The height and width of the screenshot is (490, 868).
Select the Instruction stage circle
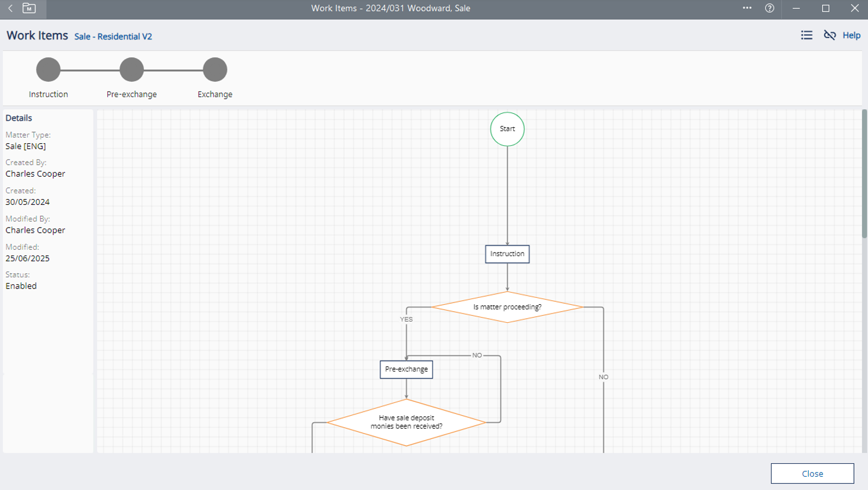48,70
